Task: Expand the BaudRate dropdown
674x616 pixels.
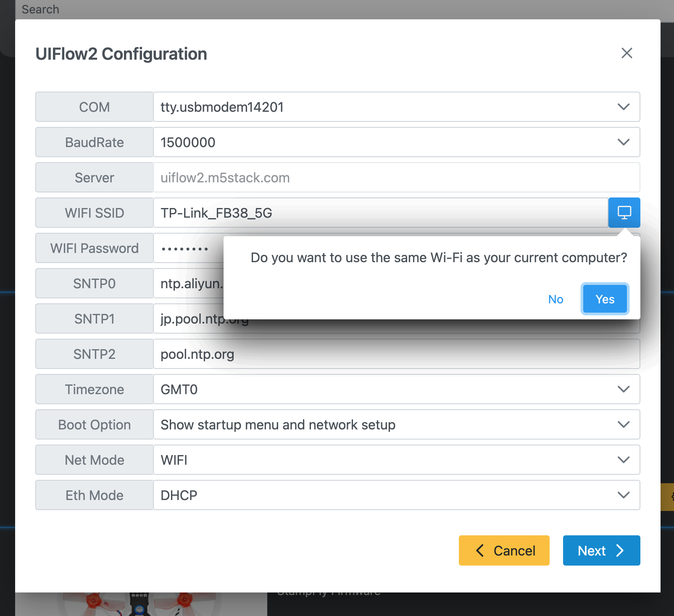Action: [x=396, y=142]
